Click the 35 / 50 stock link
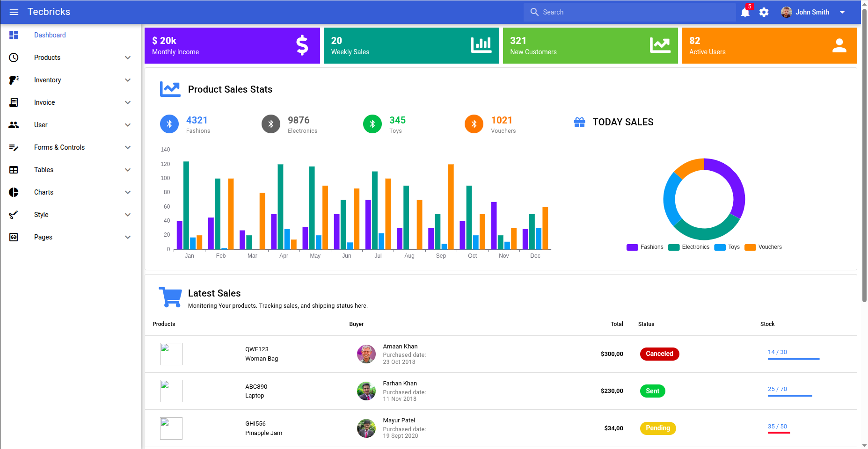The width and height of the screenshot is (868, 449). coord(777,427)
